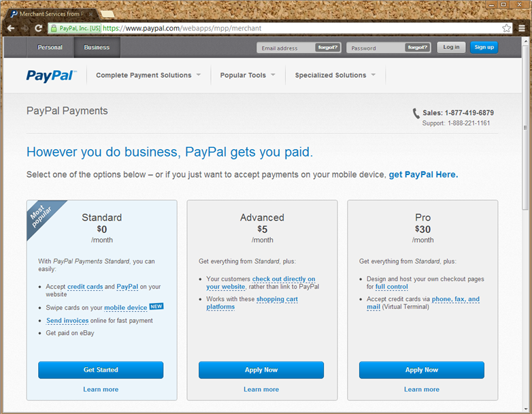
Task: Open a new browser tab
Action: coord(107,14)
